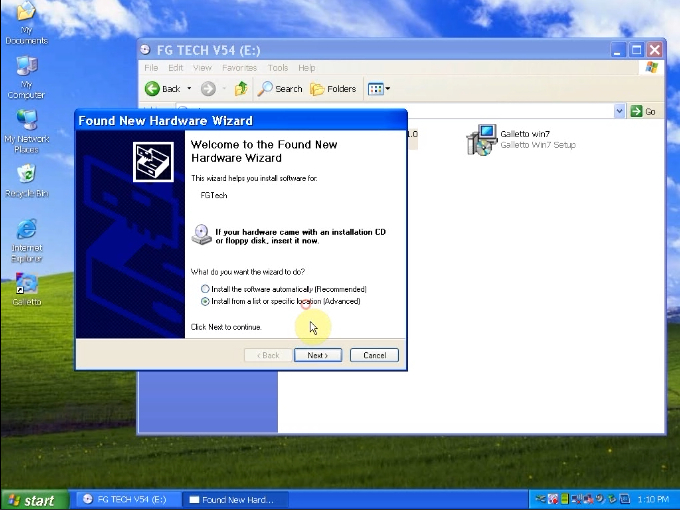
Task: Click the Internet Explorer desktop icon
Action: tap(26, 241)
